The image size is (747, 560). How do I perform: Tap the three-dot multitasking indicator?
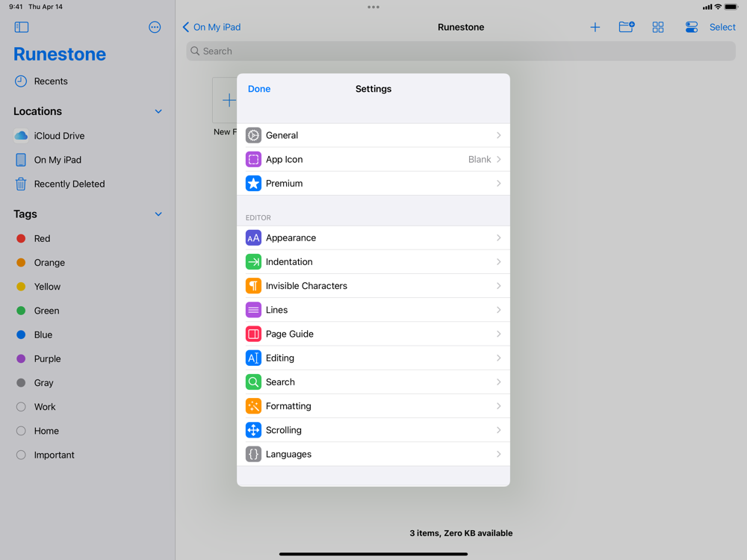point(373,7)
